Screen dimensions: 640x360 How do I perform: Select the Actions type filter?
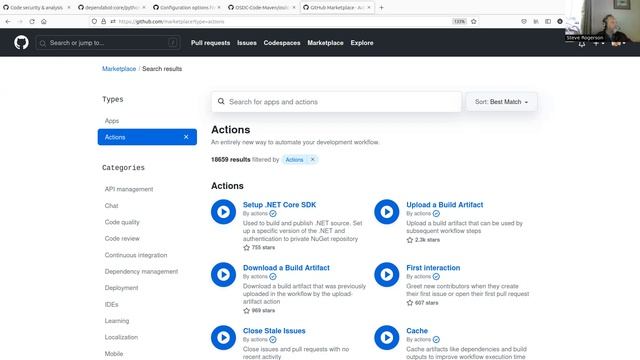click(x=147, y=137)
